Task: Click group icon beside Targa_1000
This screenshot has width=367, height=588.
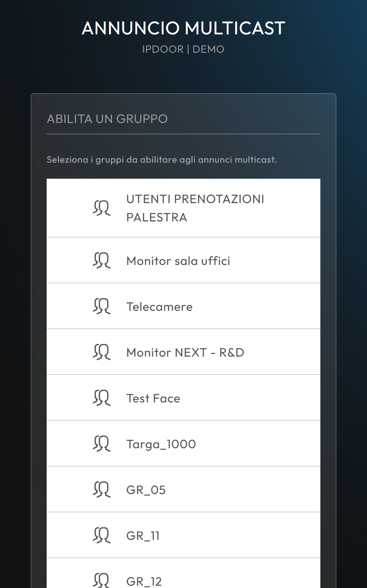Action: 102,444
